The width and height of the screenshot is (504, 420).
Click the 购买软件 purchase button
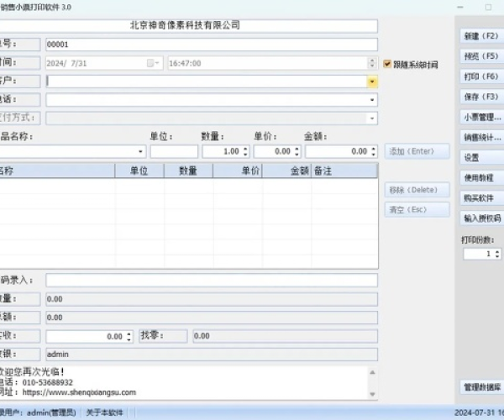(x=482, y=198)
